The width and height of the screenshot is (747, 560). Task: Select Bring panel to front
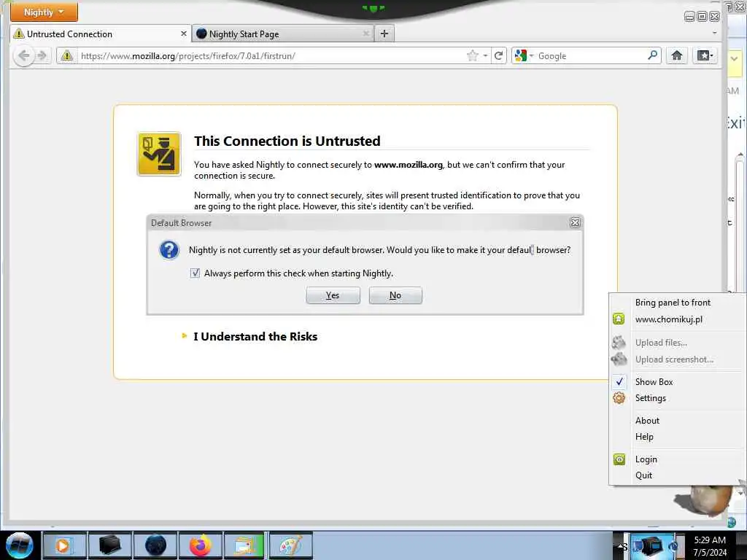[672, 303]
